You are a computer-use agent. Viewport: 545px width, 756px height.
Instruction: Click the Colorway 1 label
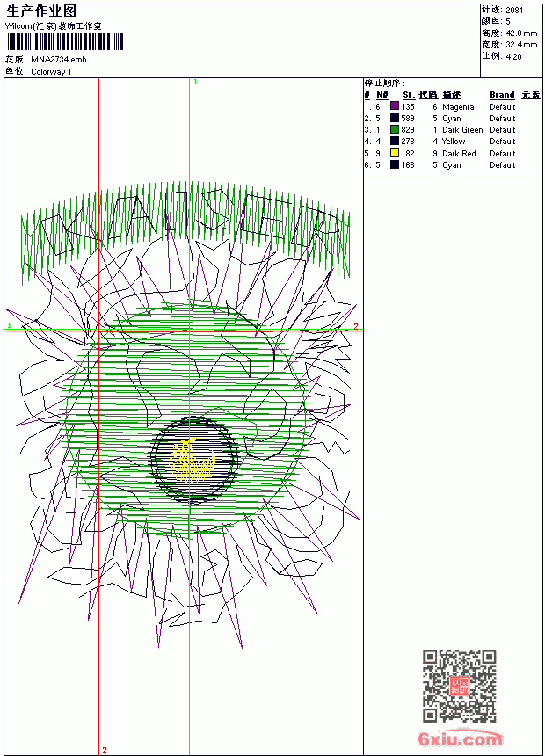pos(51,72)
